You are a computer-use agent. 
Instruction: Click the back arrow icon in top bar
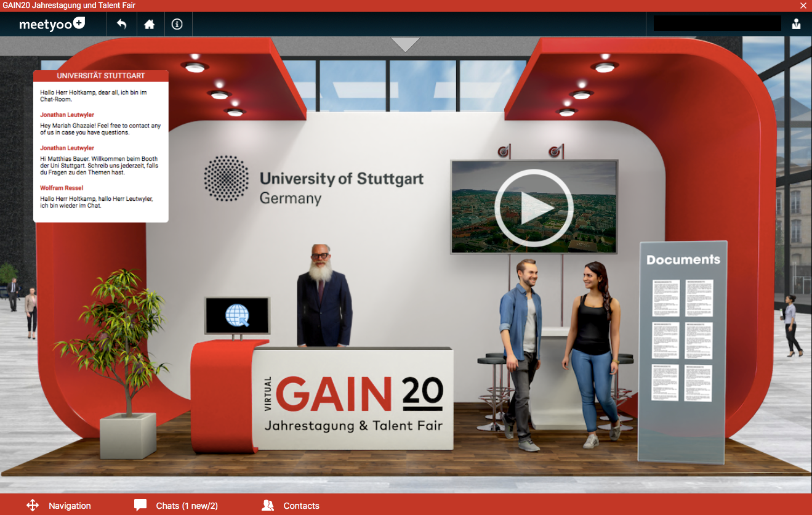[122, 25]
